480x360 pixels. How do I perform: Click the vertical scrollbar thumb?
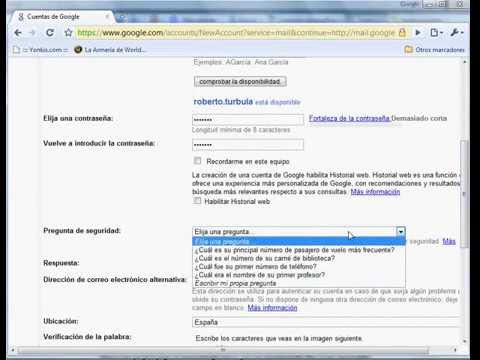pos(464,193)
